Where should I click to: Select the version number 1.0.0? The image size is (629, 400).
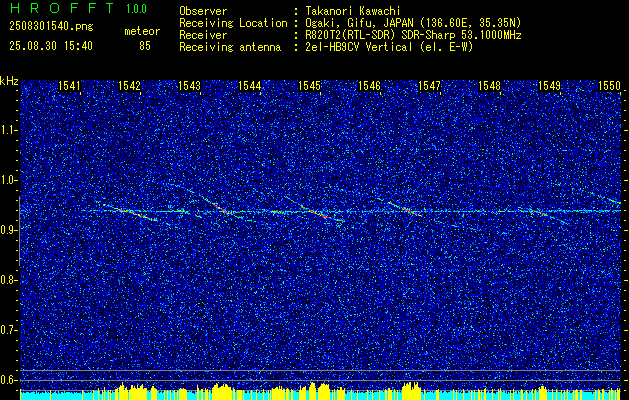pos(136,8)
